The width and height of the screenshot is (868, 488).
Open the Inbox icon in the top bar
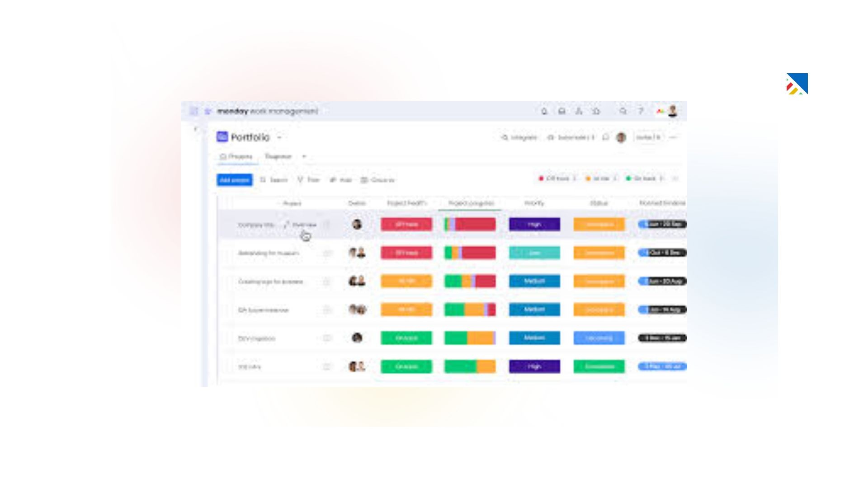point(561,111)
